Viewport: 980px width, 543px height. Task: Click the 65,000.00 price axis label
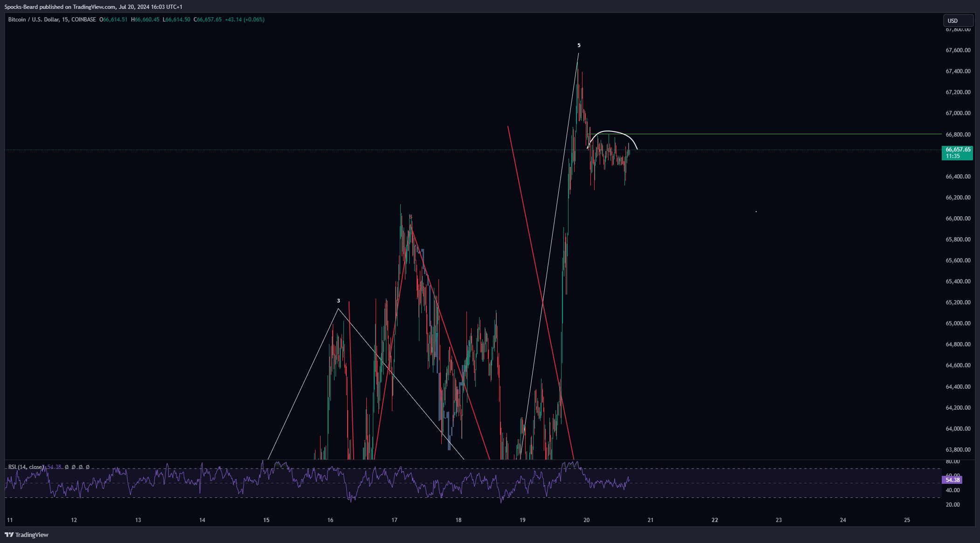(958, 323)
